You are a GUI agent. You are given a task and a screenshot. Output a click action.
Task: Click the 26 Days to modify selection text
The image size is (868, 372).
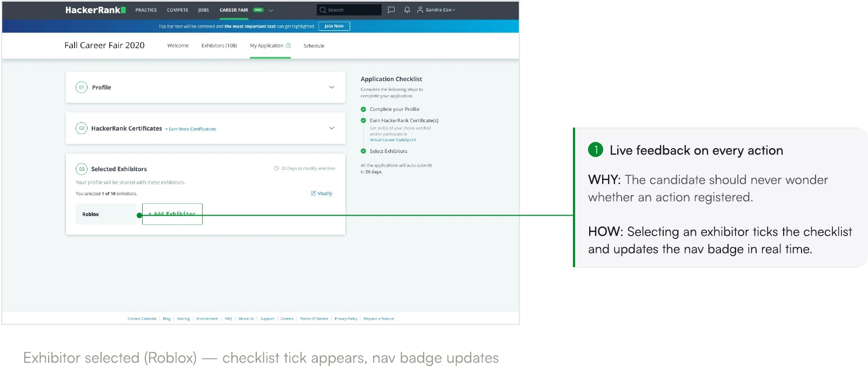pyautogui.click(x=308, y=168)
